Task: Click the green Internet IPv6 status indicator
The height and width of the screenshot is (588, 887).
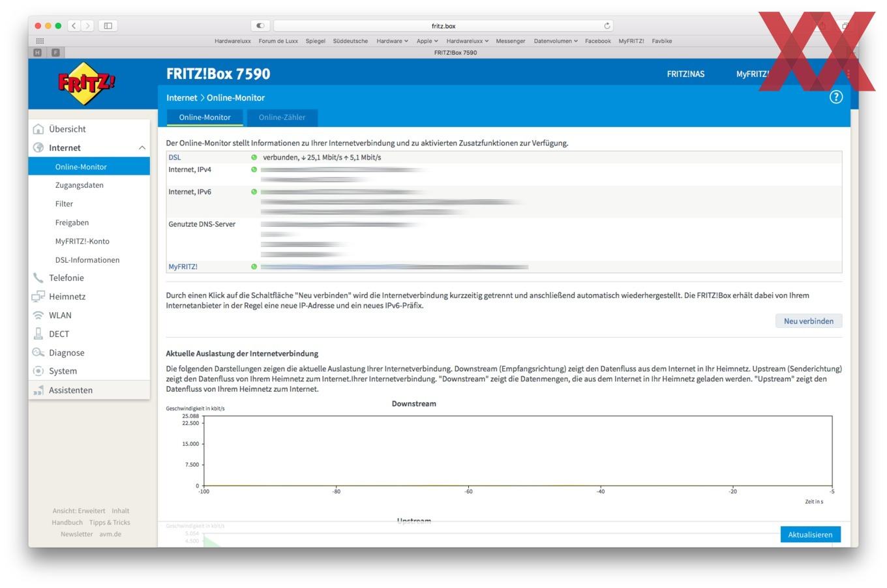Action: click(254, 192)
